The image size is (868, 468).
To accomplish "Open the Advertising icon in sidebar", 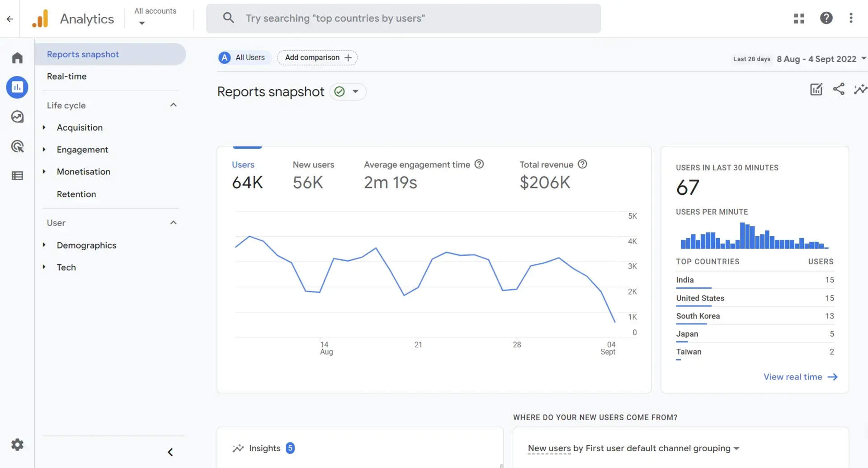I will (17, 145).
